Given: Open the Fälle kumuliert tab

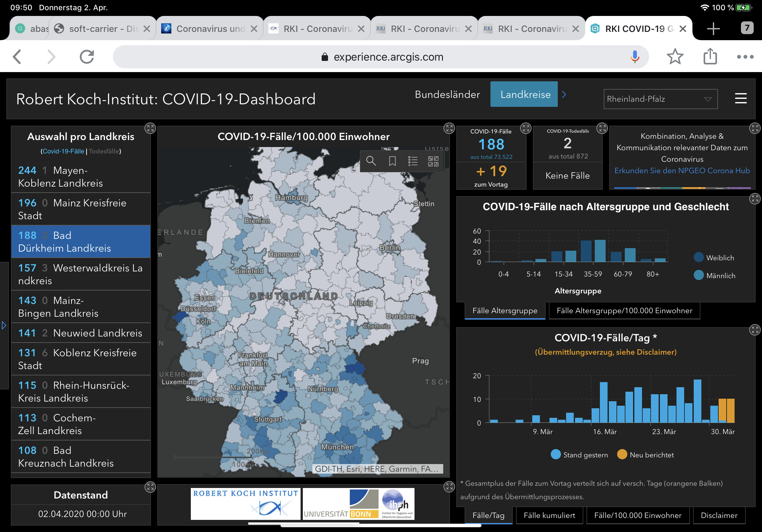Looking at the screenshot, I should click(549, 515).
